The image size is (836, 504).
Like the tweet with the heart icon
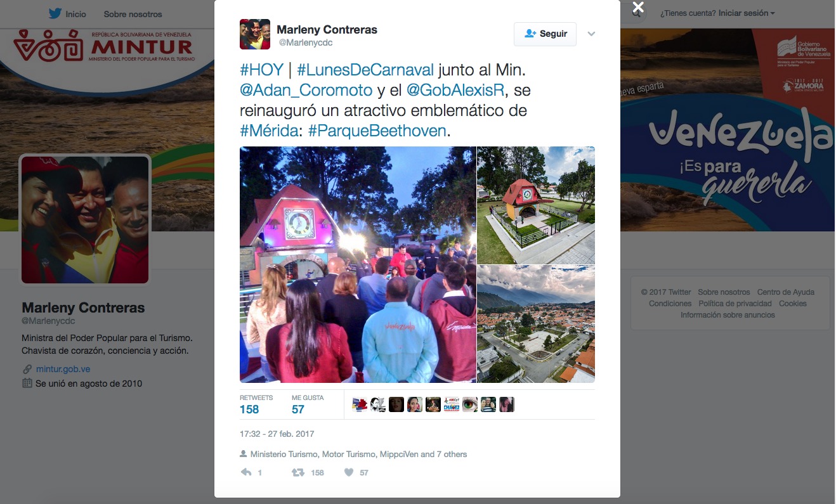click(348, 472)
